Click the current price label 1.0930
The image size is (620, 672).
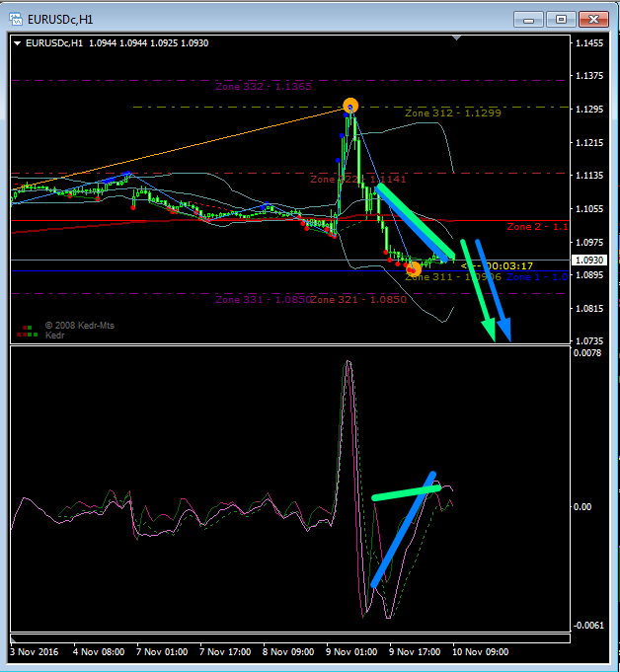[589, 261]
